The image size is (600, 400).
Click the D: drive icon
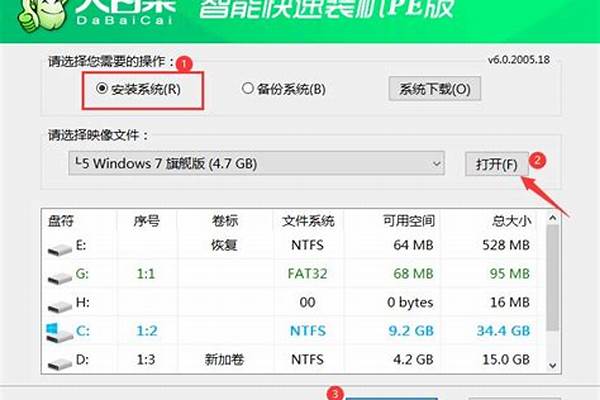coord(60,363)
